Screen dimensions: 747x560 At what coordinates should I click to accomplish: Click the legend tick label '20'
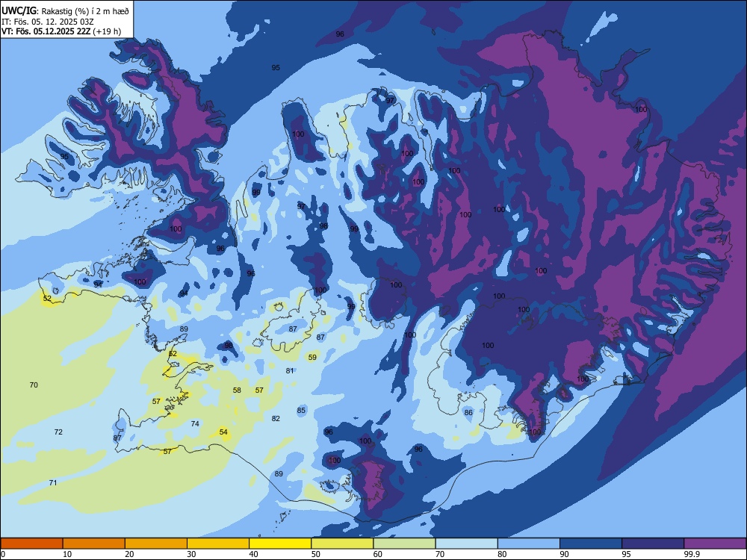[x=129, y=554]
